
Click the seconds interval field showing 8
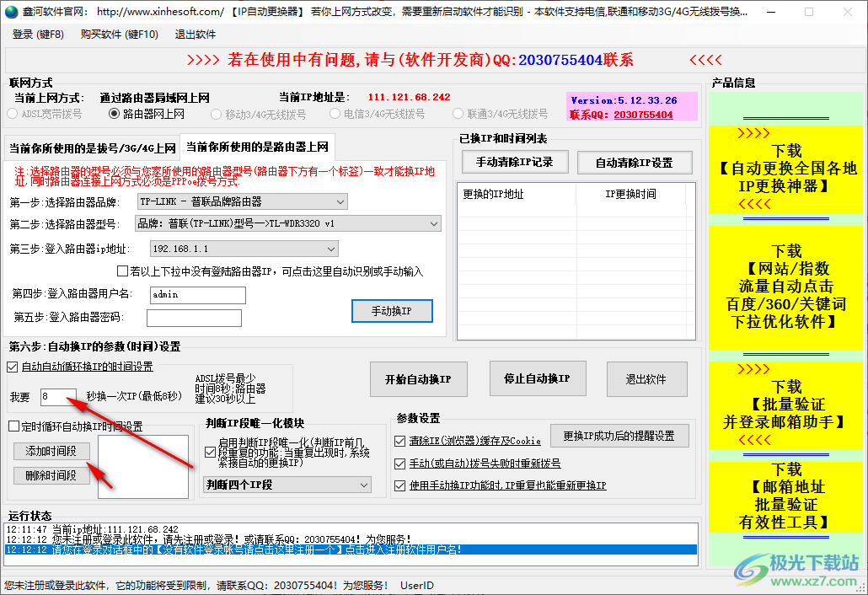click(59, 396)
